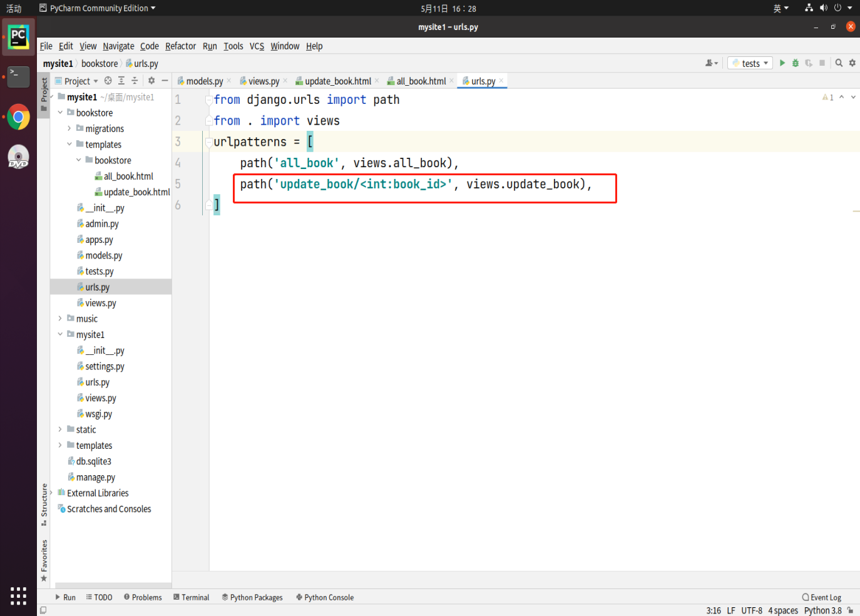The width and height of the screenshot is (860, 616).
Task: Debug tests with the bug icon
Action: 796,63
